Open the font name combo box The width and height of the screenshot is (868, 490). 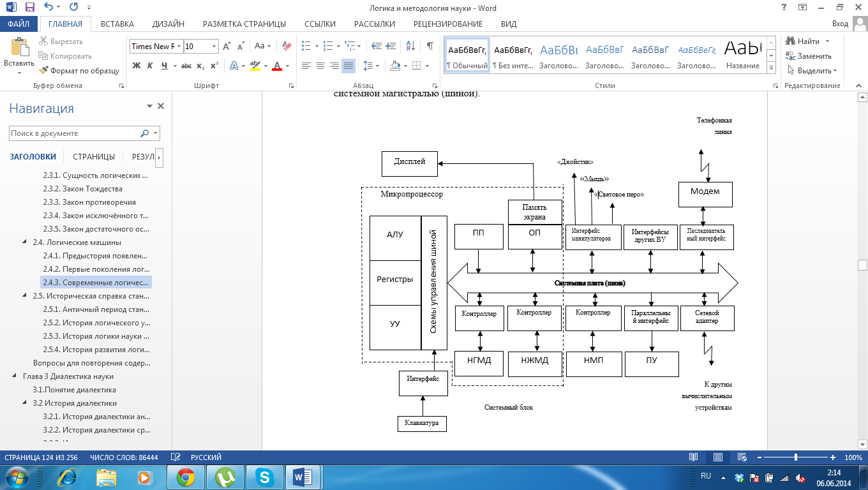coord(156,46)
